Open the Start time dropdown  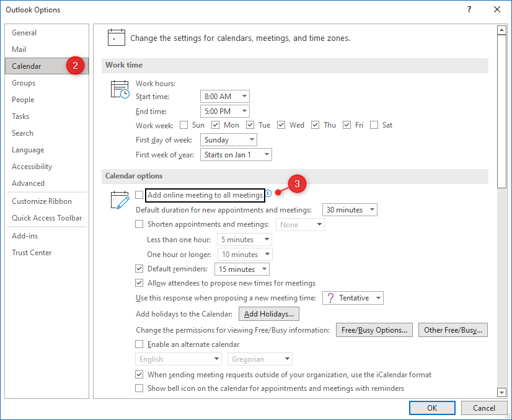[x=225, y=97]
